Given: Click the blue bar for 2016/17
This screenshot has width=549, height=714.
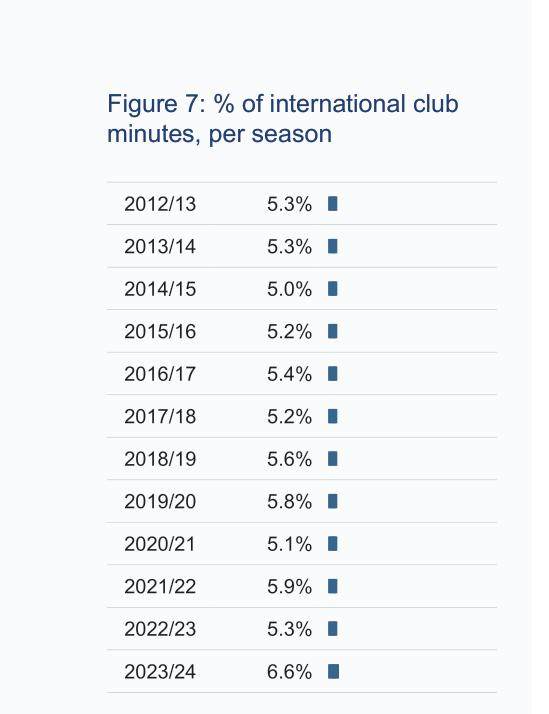Looking at the screenshot, I should pyautogui.click(x=333, y=373).
